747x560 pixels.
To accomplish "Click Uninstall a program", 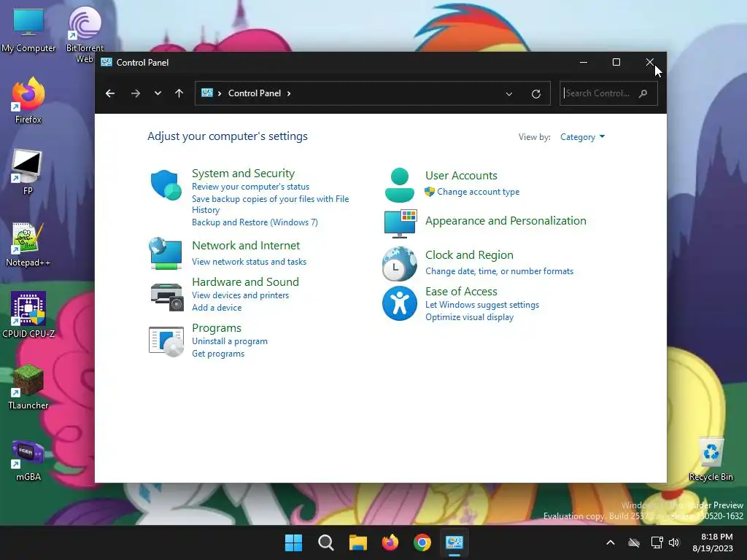I will point(230,341).
